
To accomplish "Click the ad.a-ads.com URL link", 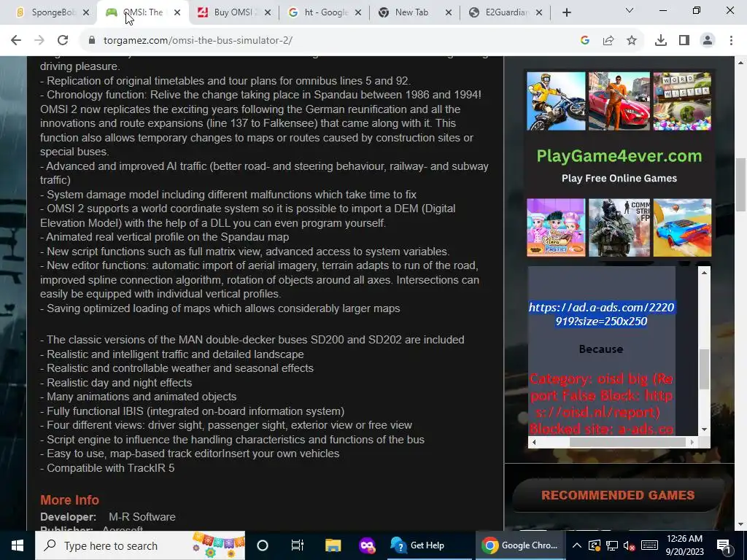I will (x=601, y=314).
